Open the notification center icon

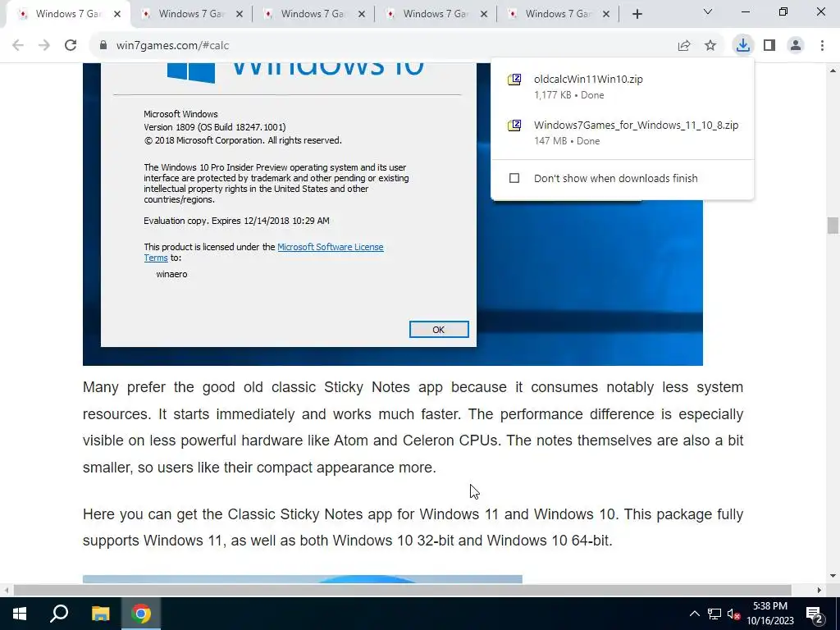pos(815,614)
